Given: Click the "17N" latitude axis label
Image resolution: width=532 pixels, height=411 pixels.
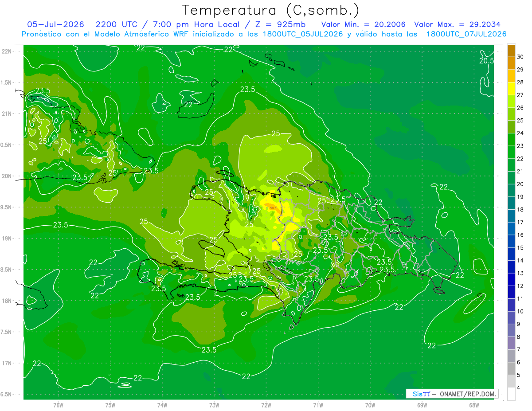Looking at the screenshot, I should coord(7,364).
